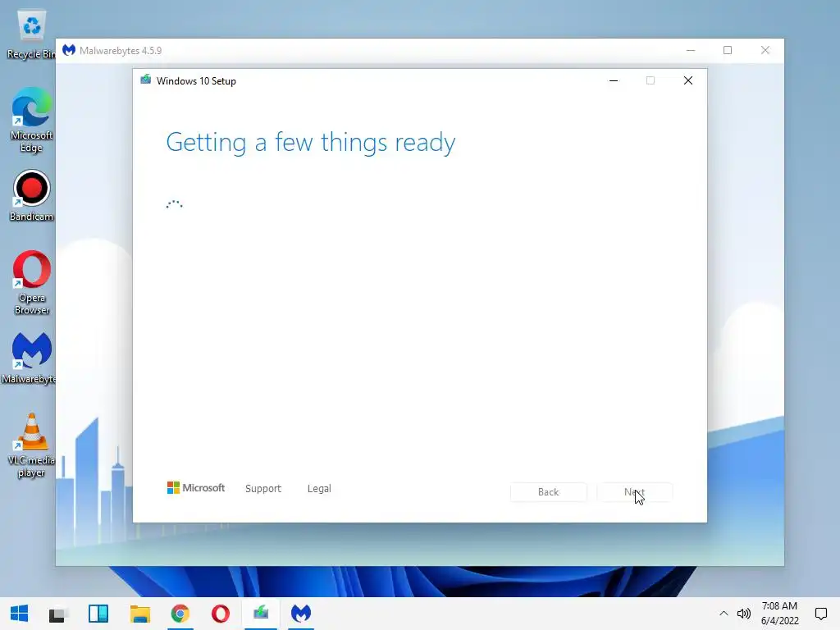
Task: Open the Opera Browser desktop shortcut
Action: 31,282
